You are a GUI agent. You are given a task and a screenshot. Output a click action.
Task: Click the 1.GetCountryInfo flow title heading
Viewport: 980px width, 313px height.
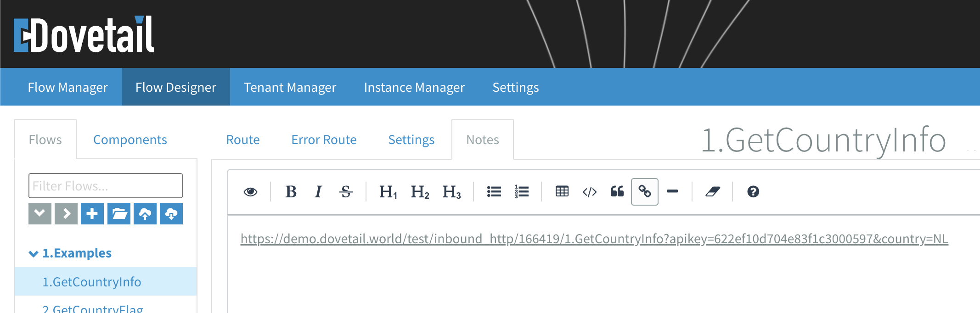(x=823, y=140)
